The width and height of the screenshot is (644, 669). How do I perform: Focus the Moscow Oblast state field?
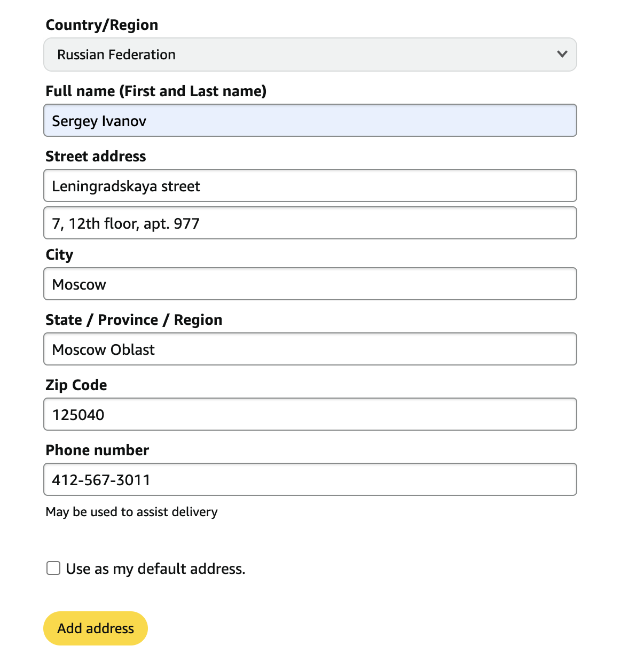tap(310, 349)
